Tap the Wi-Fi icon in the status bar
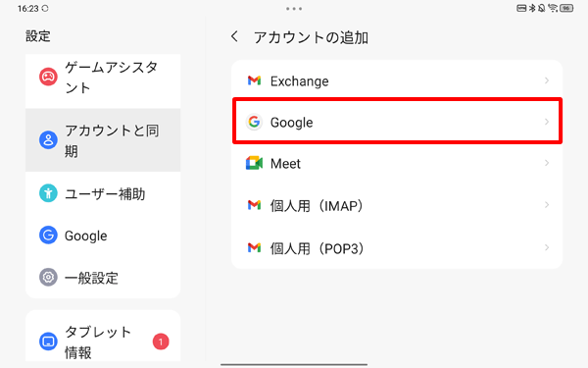This screenshot has height=368, width=588. pyautogui.click(x=553, y=8)
